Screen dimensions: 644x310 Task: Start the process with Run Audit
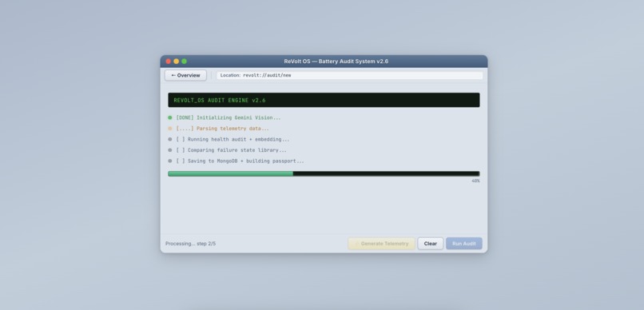(464, 244)
